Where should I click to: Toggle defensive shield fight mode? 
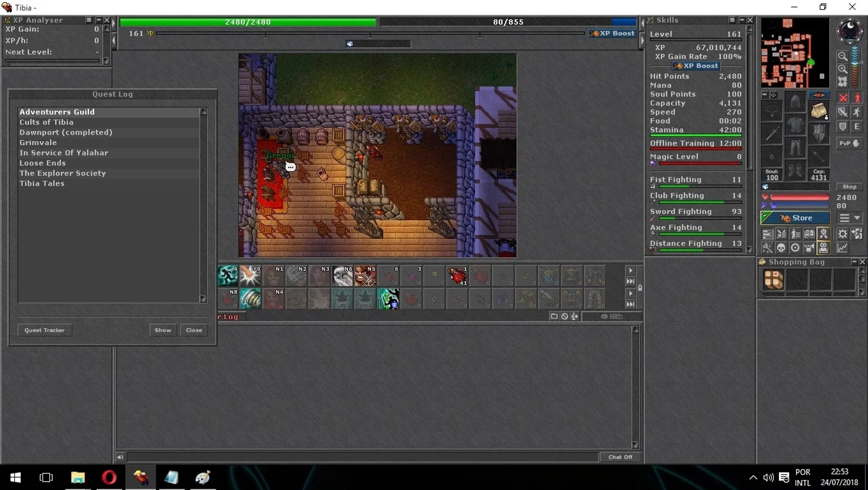[x=844, y=127]
